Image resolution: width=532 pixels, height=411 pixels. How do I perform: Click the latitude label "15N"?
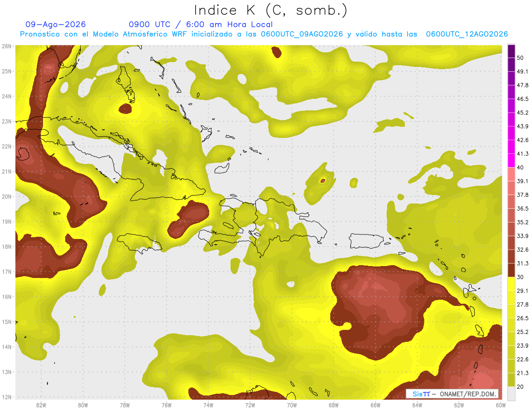(7, 322)
